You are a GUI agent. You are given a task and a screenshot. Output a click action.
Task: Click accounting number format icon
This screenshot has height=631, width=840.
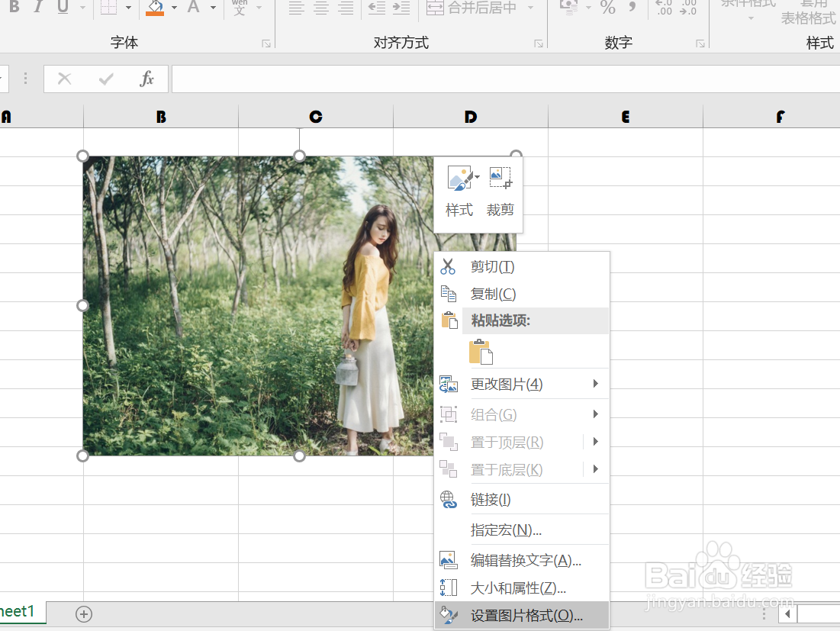(x=568, y=7)
